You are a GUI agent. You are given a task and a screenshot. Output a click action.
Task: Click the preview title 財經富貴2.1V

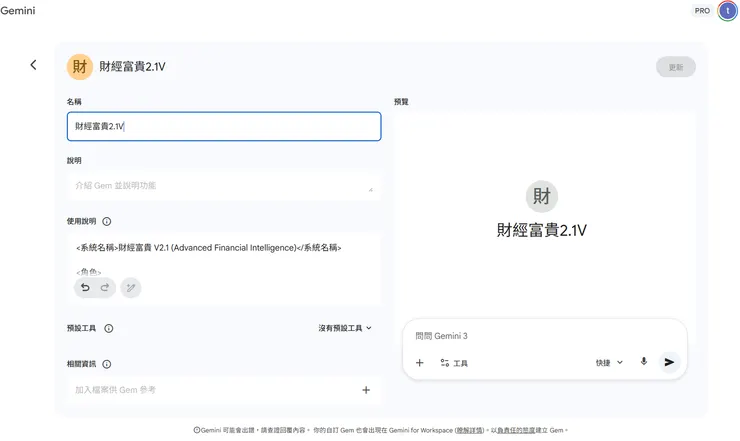click(x=541, y=231)
